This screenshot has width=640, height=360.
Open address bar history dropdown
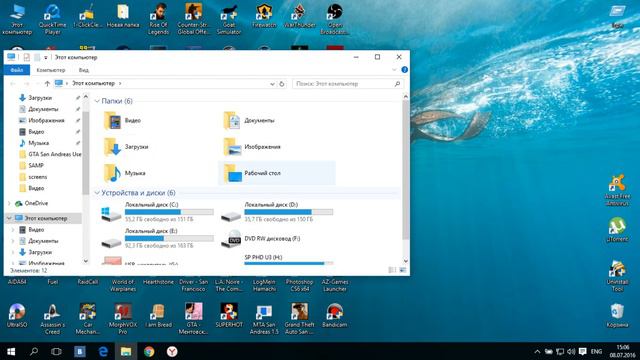[272, 84]
